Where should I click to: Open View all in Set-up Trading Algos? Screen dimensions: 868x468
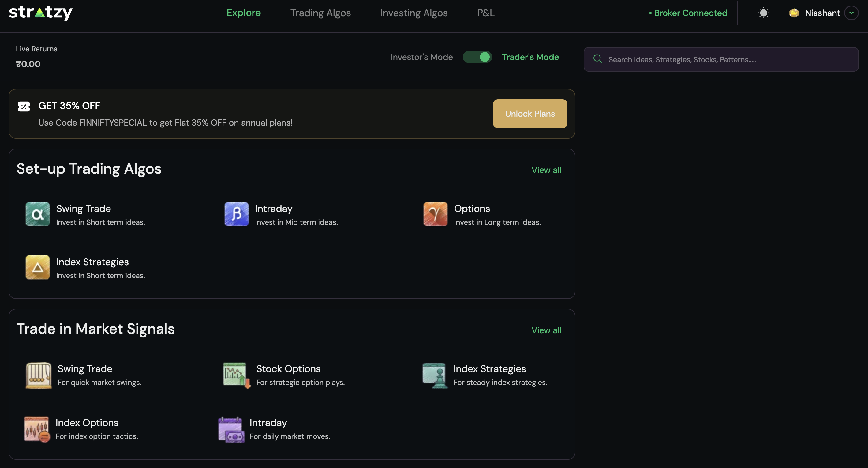point(546,170)
